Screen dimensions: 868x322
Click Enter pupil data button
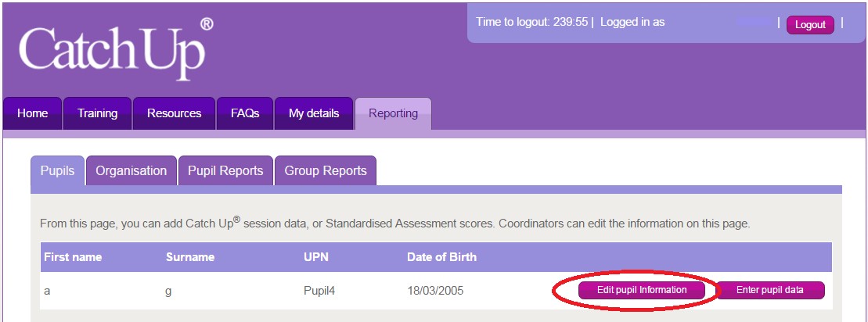770,290
